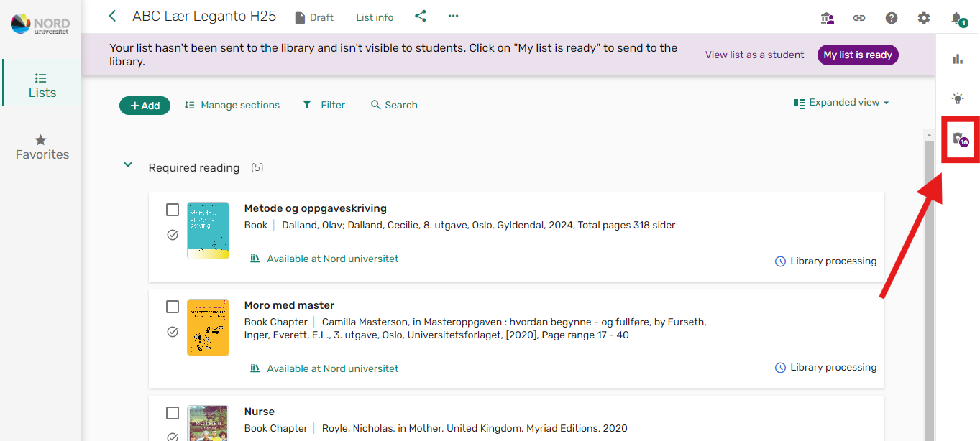Click the back arrow beside list title

click(112, 16)
